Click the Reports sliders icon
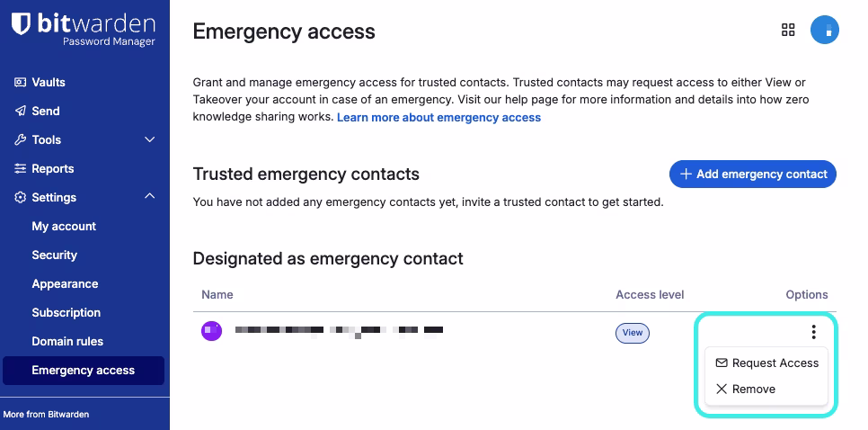The width and height of the screenshot is (868, 430). pyautogui.click(x=20, y=168)
